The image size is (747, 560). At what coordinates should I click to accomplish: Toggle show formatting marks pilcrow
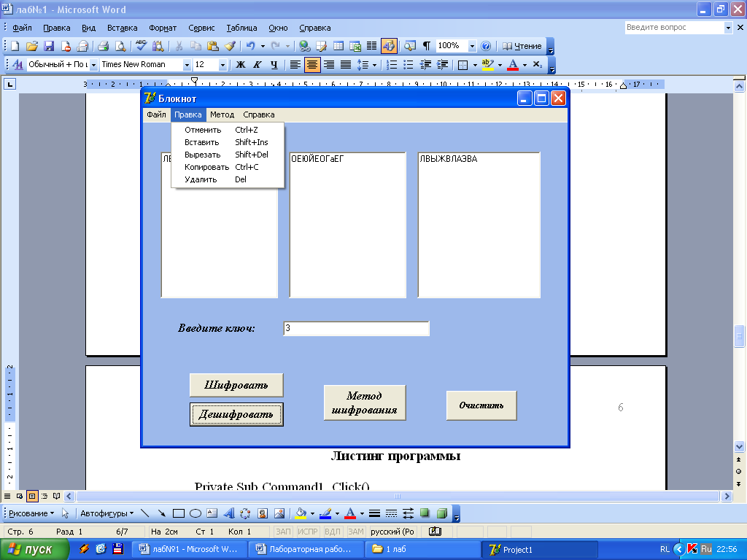[426, 46]
